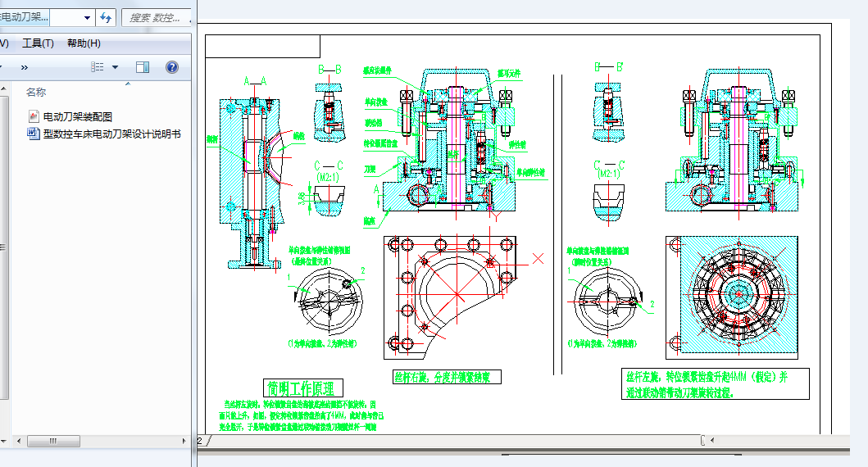Open the view options dropdown arrow

(x=115, y=67)
